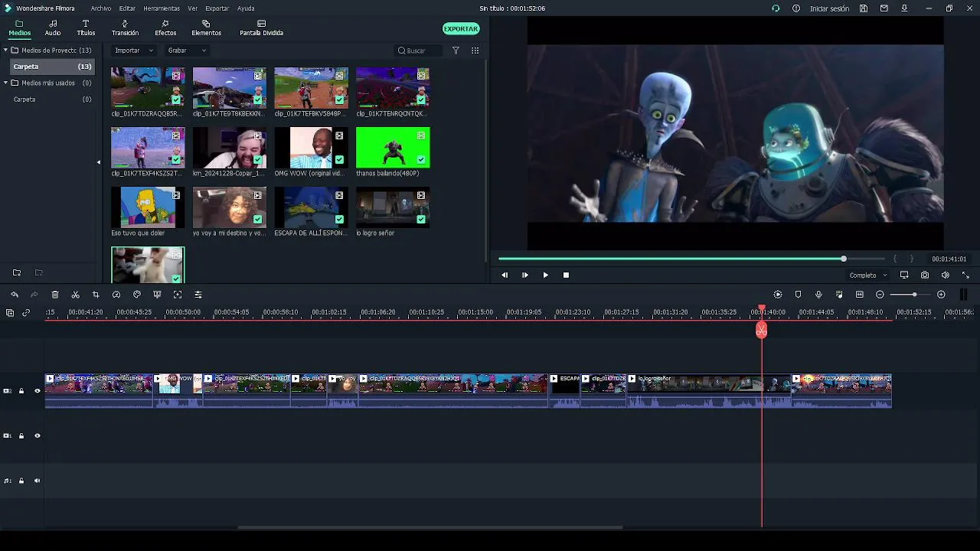980x551 pixels.
Task: Toggle auto ripple link icon
Action: 26,313
